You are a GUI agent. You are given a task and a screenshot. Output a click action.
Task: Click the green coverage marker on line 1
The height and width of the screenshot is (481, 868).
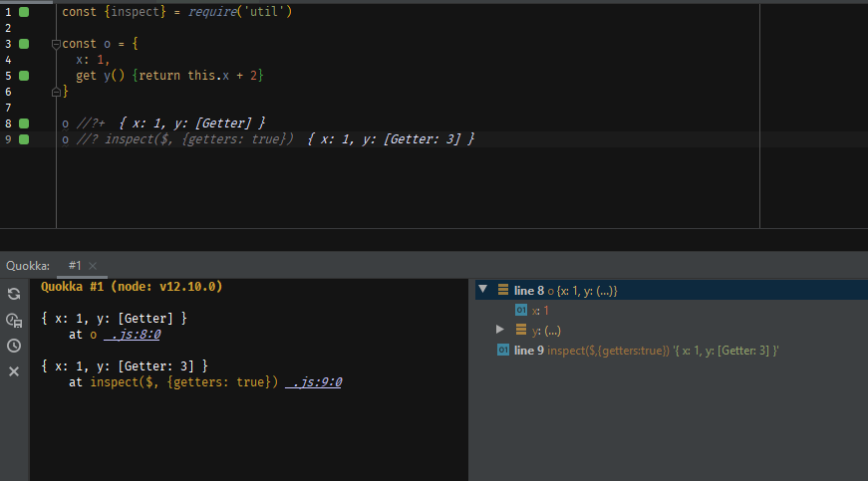click(x=24, y=12)
